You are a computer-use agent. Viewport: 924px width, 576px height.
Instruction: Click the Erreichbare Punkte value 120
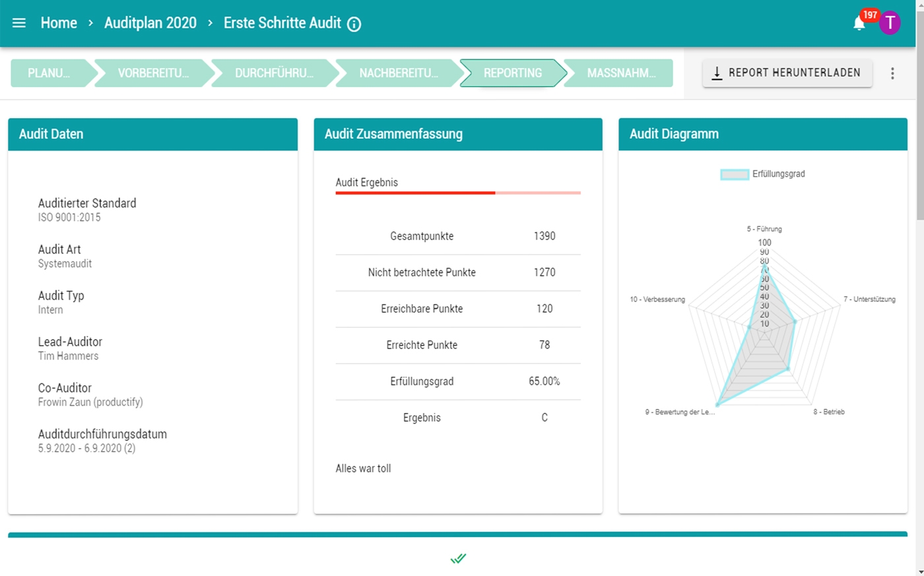[544, 309]
